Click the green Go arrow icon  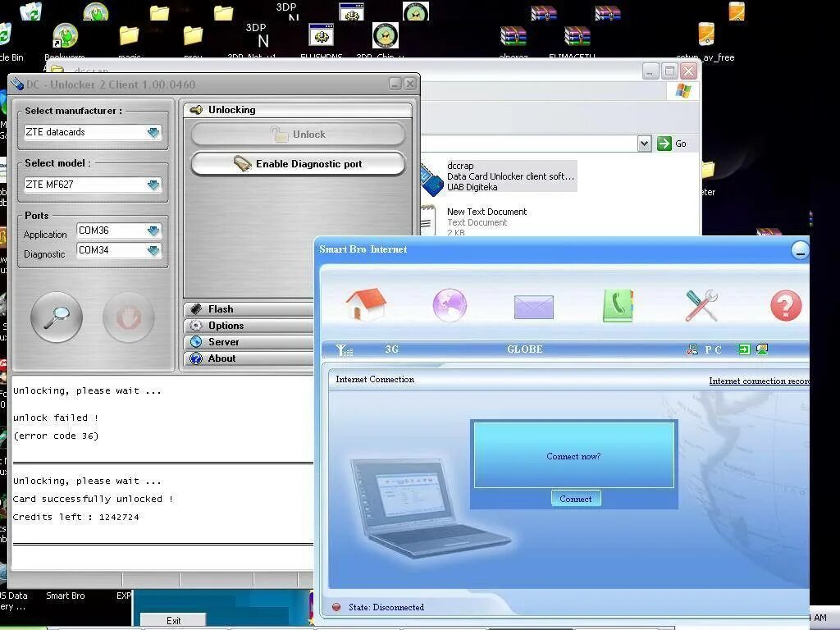(664, 144)
